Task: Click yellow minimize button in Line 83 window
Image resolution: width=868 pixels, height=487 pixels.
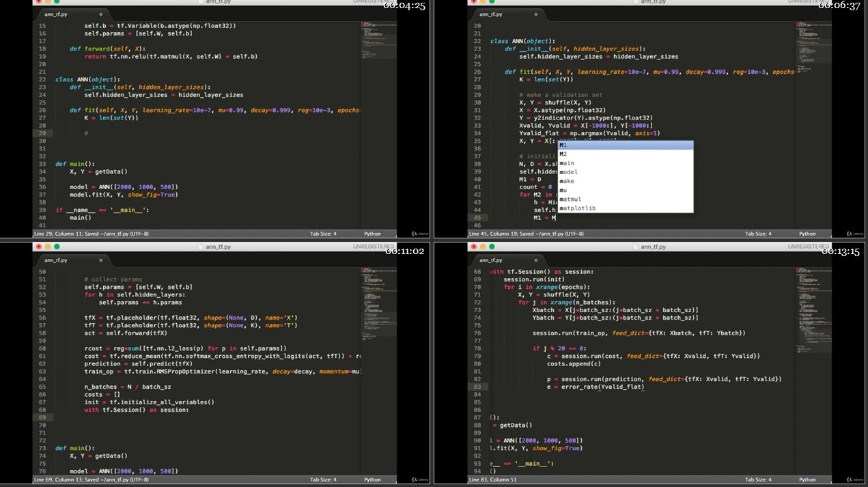Action: tap(483, 246)
